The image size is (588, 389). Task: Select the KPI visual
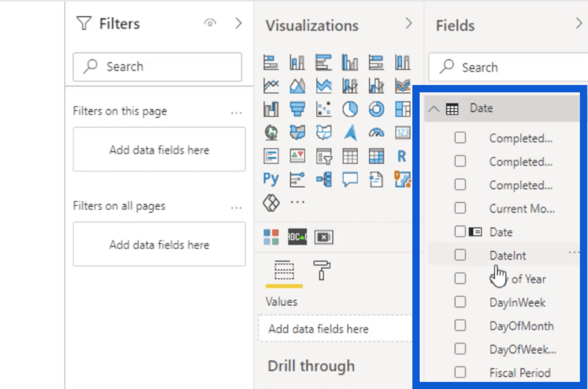(x=297, y=156)
